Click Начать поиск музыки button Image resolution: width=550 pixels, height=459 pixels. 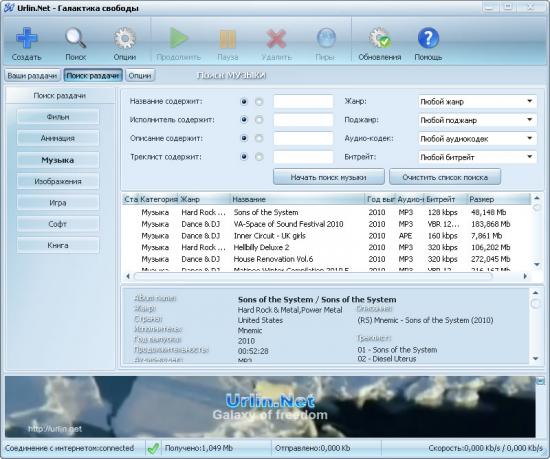pos(329,177)
